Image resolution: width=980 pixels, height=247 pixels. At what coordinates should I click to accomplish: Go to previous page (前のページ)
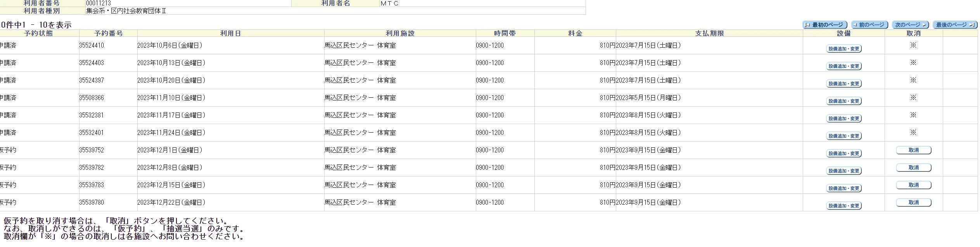pyautogui.click(x=870, y=25)
